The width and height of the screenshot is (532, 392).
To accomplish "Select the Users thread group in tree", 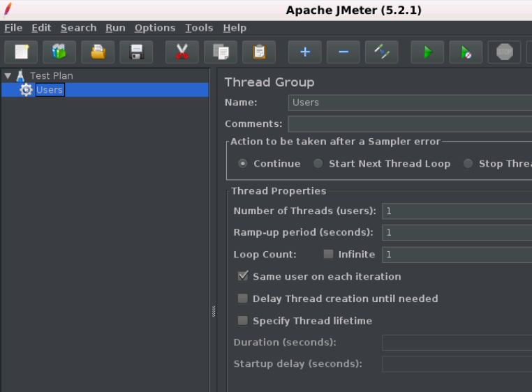I will [x=105, y=90].
